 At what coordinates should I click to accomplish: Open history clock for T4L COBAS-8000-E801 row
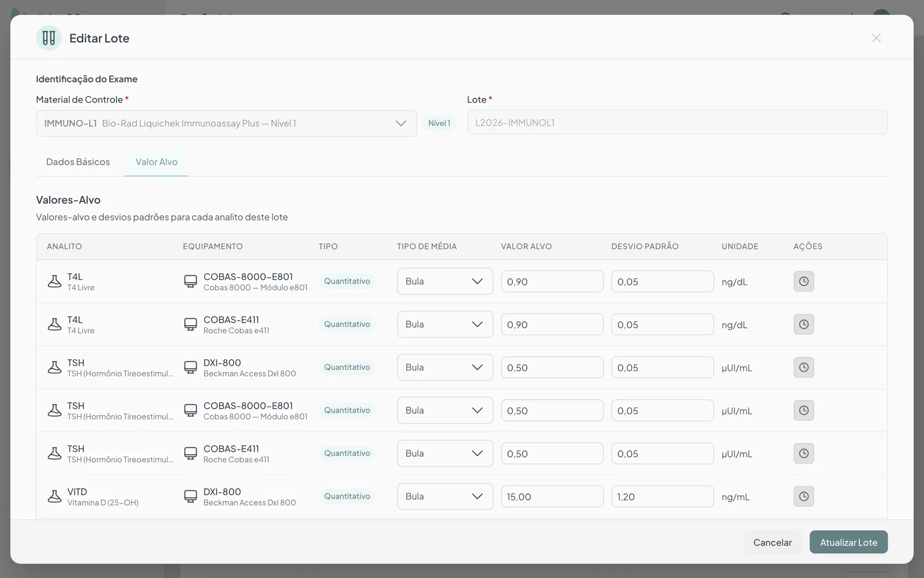click(803, 282)
